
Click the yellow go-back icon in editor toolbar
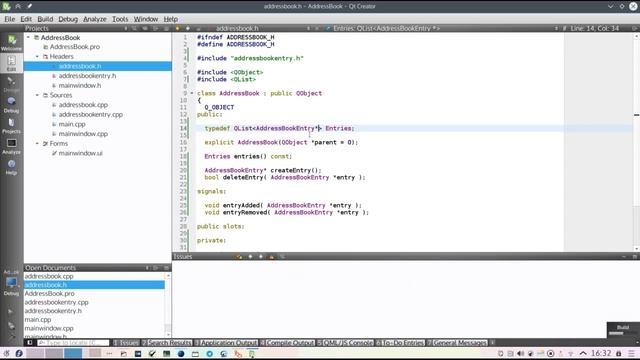click(x=177, y=28)
